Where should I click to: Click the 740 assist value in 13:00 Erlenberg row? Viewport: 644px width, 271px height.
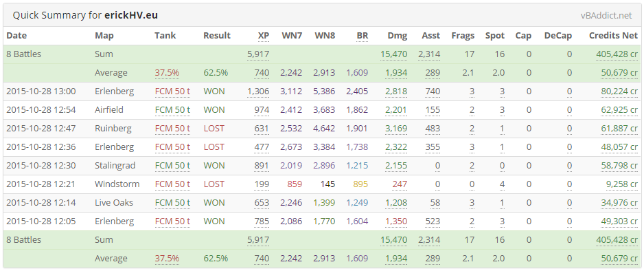(433, 91)
